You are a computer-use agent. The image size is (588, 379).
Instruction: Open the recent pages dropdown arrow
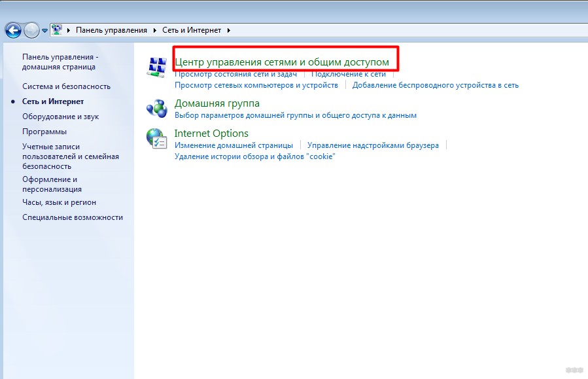[x=44, y=31]
